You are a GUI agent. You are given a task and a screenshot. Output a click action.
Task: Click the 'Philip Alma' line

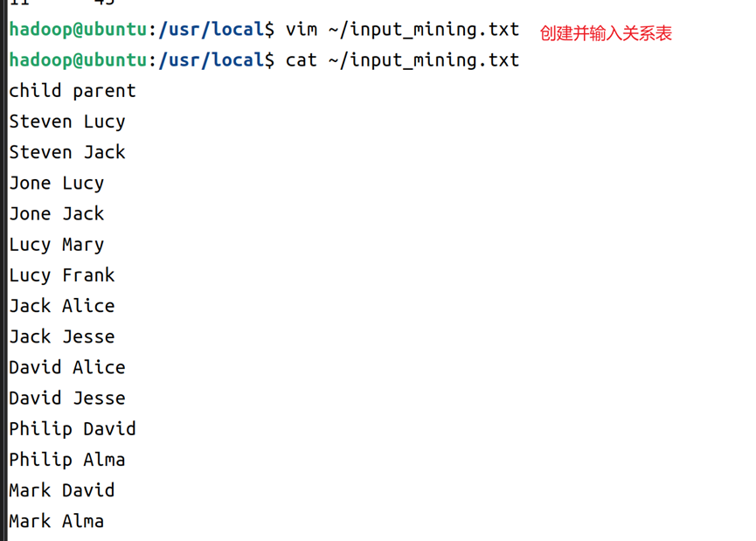click(67, 460)
